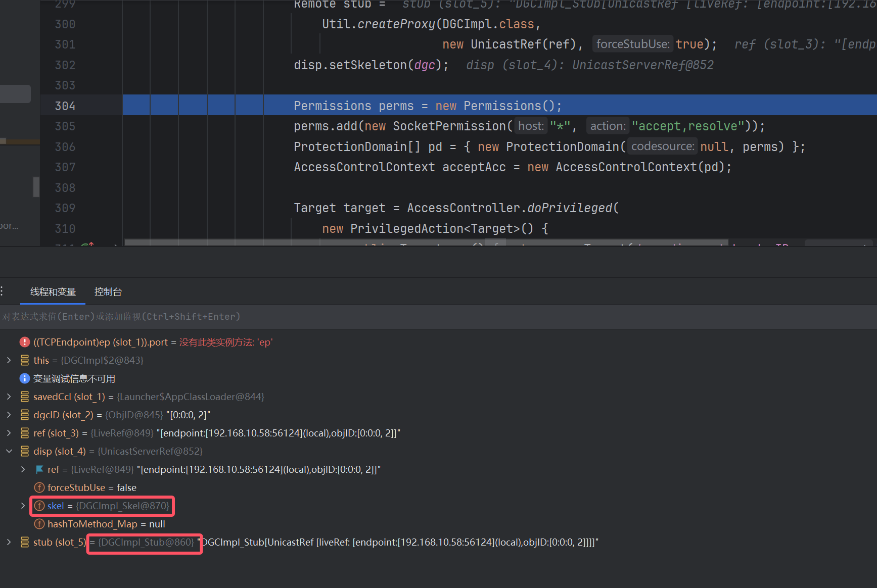Click line number 304 in the gutter
The image size is (877, 588).
point(65,106)
